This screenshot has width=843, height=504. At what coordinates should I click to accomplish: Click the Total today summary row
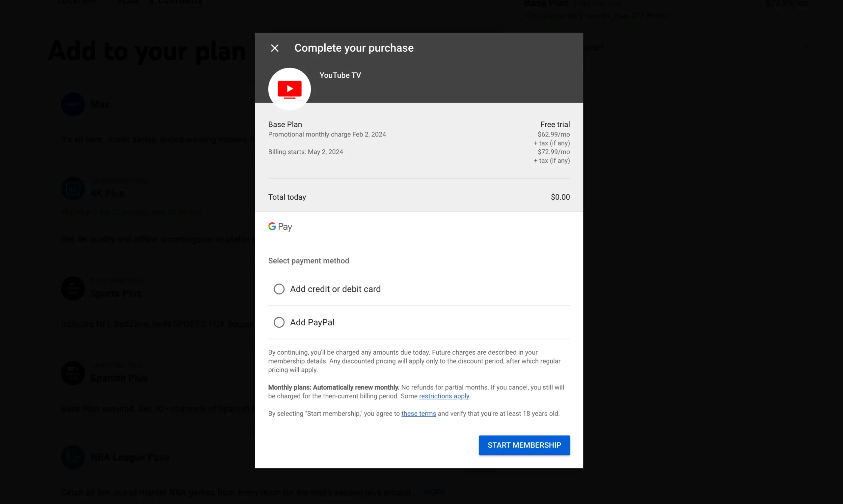(419, 197)
